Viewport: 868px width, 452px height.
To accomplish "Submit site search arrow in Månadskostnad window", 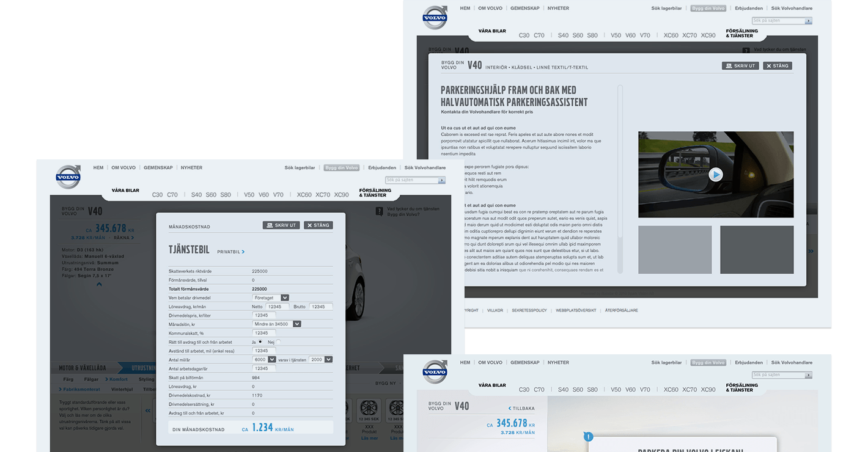I will [442, 180].
